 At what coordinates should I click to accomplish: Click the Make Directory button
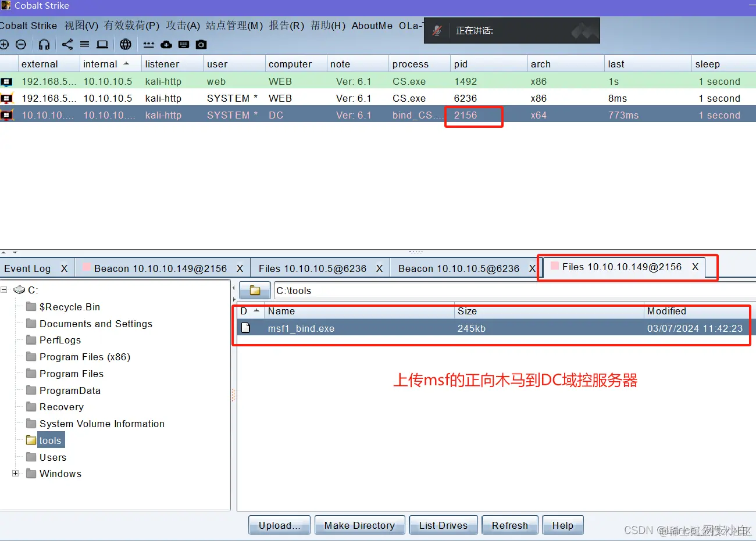pos(359,525)
